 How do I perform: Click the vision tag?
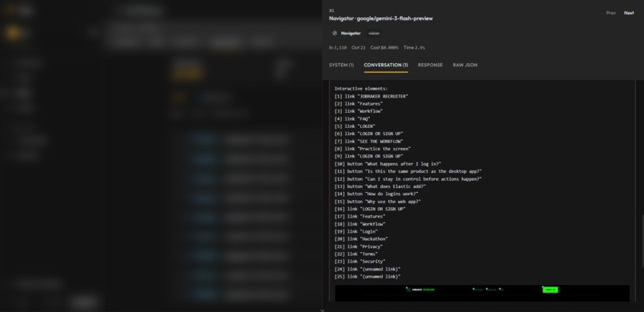click(374, 34)
